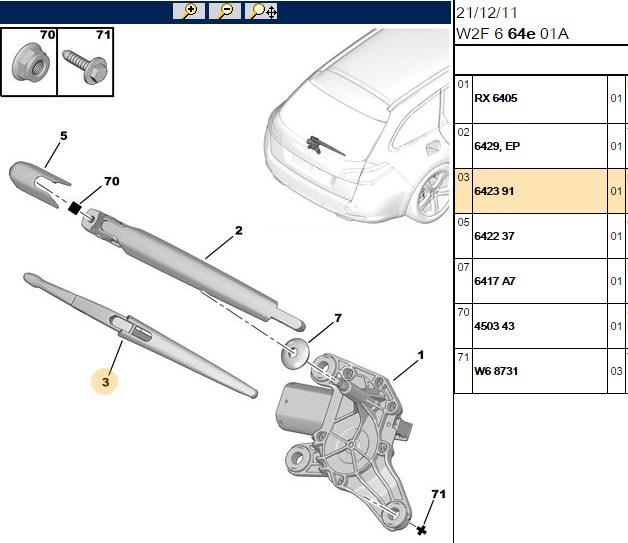
Task: Select highlighted part 6423 91
Action: pos(540,191)
